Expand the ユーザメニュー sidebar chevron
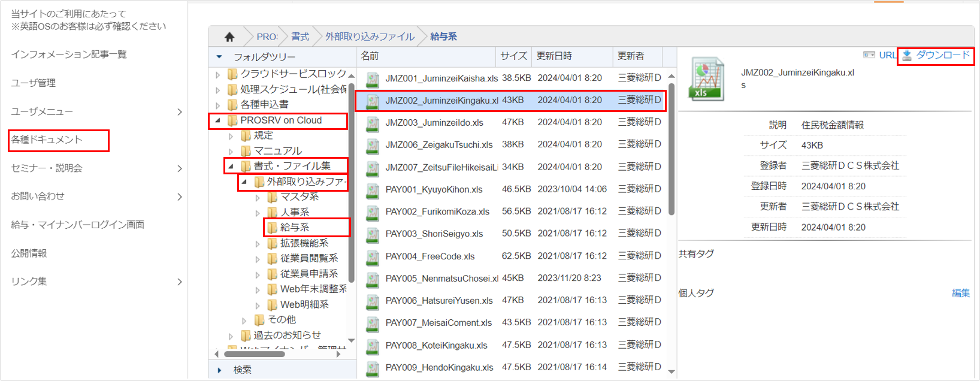980x381 pixels. coord(180,112)
